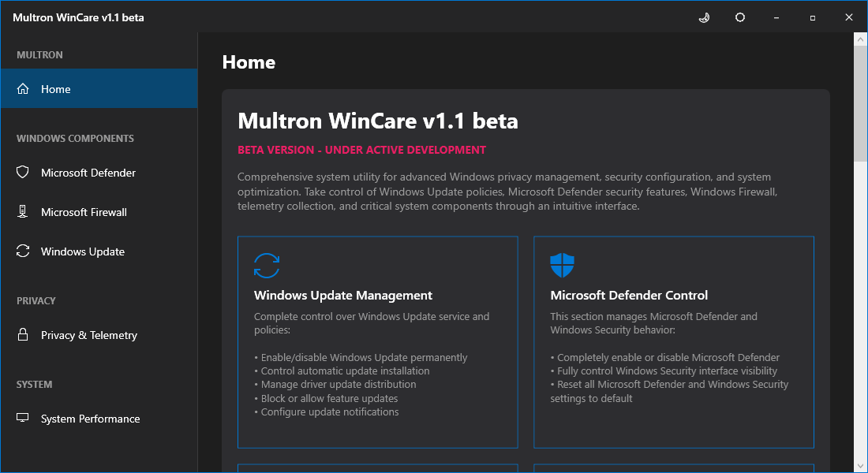The image size is (868, 473).
Task: Click 'Fully control Windows Security interface visibility' bullet
Action: pos(664,371)
